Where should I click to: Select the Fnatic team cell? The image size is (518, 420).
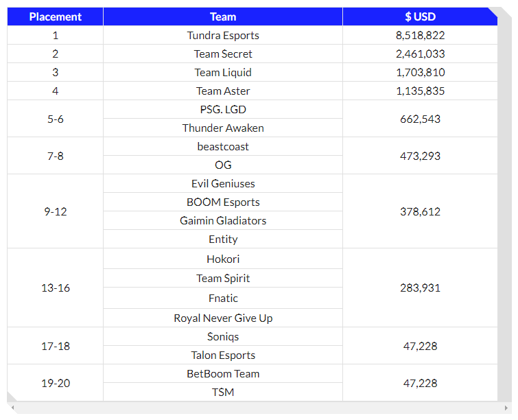coord(223,298)
